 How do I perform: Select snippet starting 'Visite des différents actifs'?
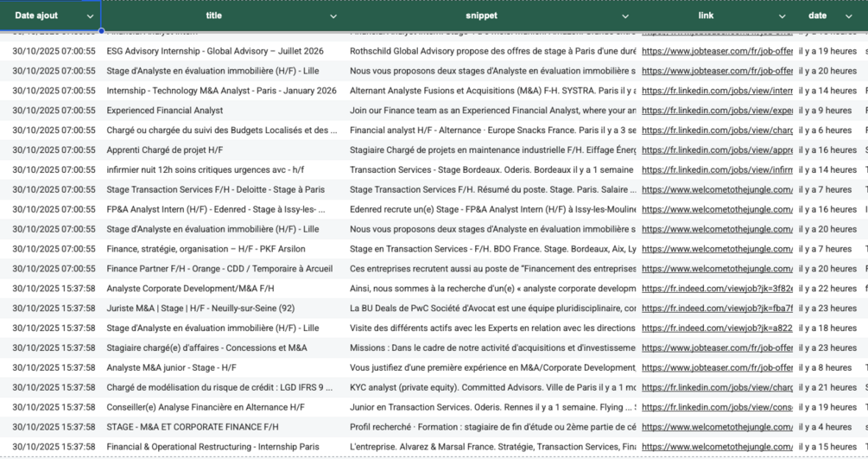[492, 328]
